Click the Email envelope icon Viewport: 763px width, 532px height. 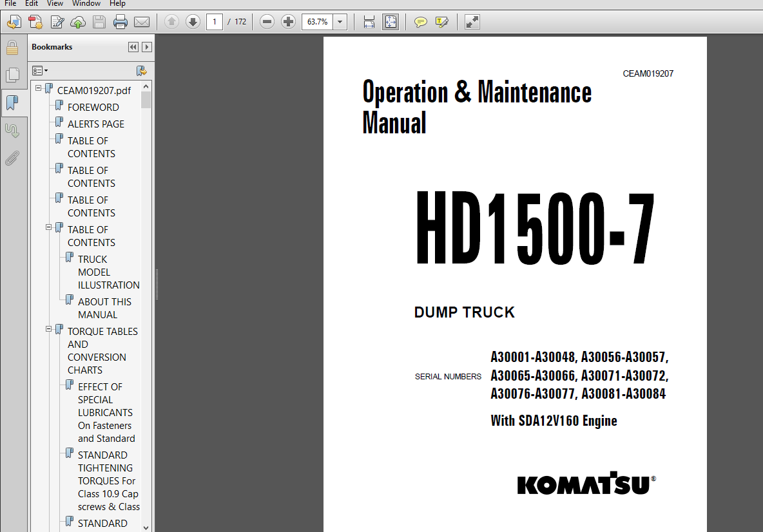(x=142, y=22)
